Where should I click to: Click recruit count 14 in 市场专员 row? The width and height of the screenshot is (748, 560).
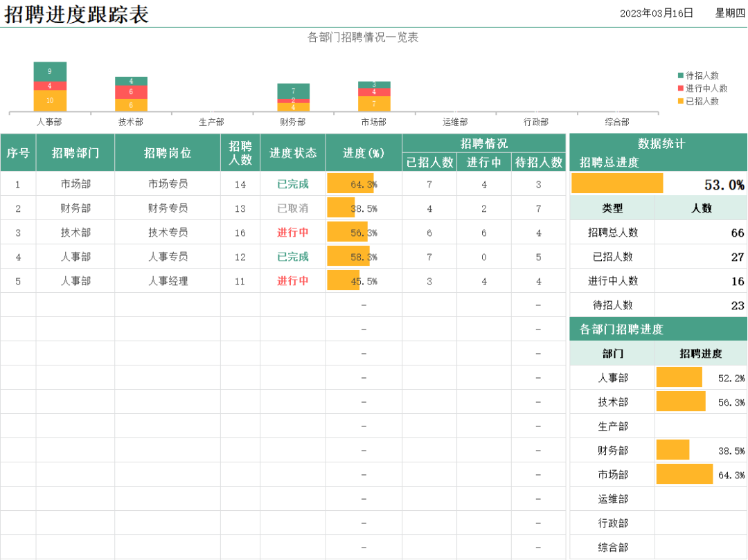click(x=240, y=184)
